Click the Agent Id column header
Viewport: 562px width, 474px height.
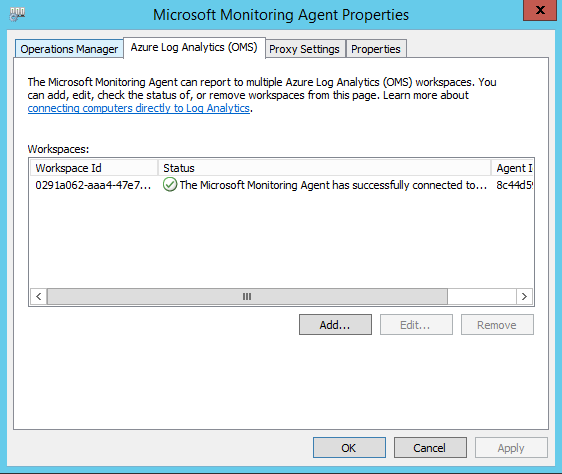coord(512,168)
